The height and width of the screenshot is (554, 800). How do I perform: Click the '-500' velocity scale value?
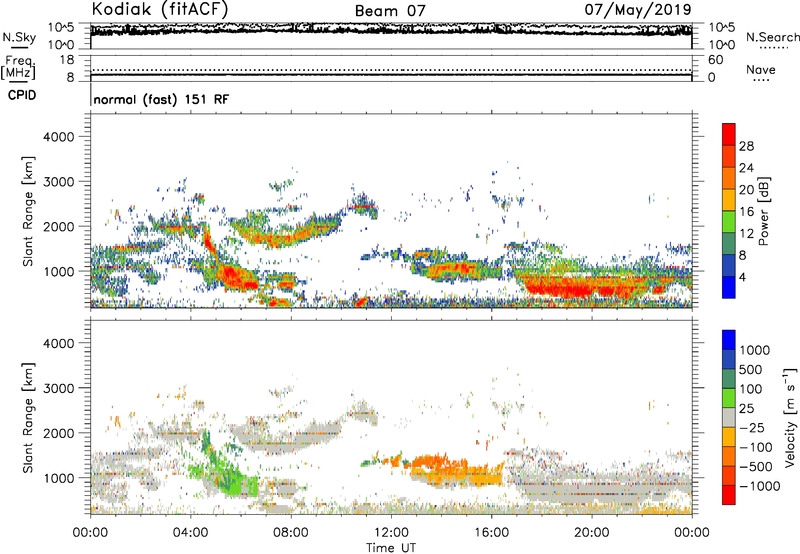click(756, 467)
